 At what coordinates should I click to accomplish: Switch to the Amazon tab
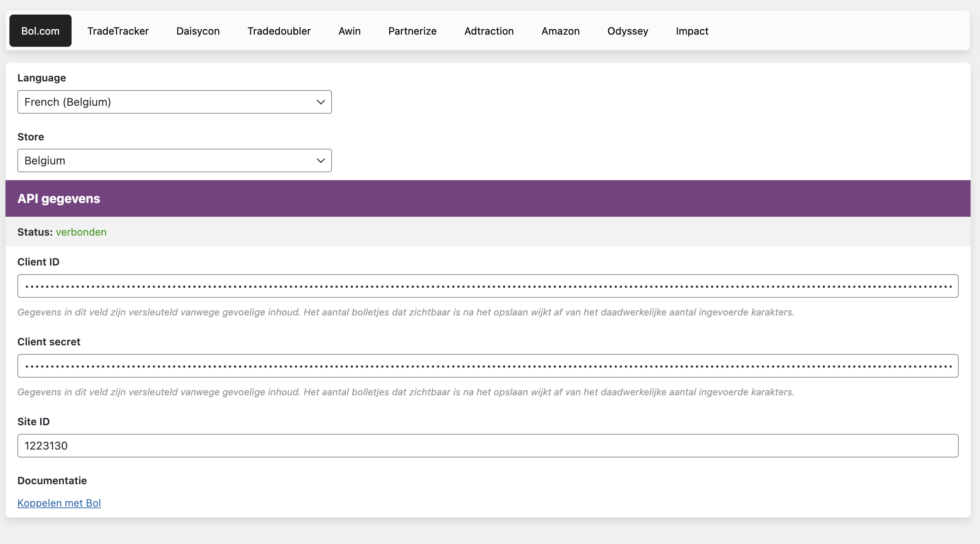561,31
